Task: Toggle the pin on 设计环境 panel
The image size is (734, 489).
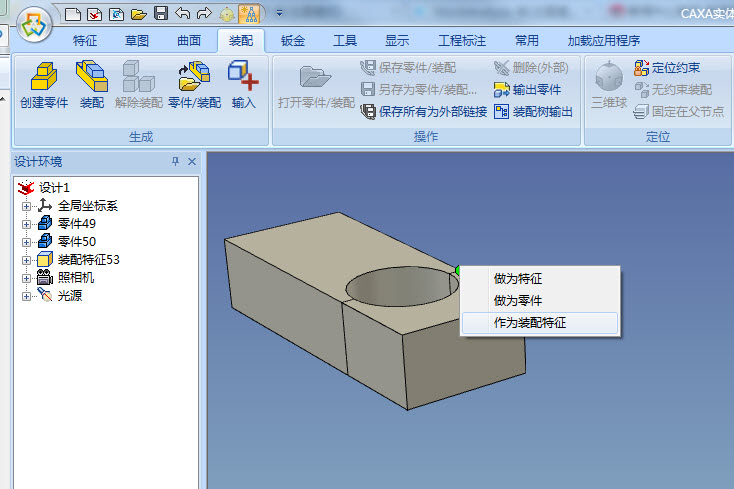Action: tap(176, 162)
